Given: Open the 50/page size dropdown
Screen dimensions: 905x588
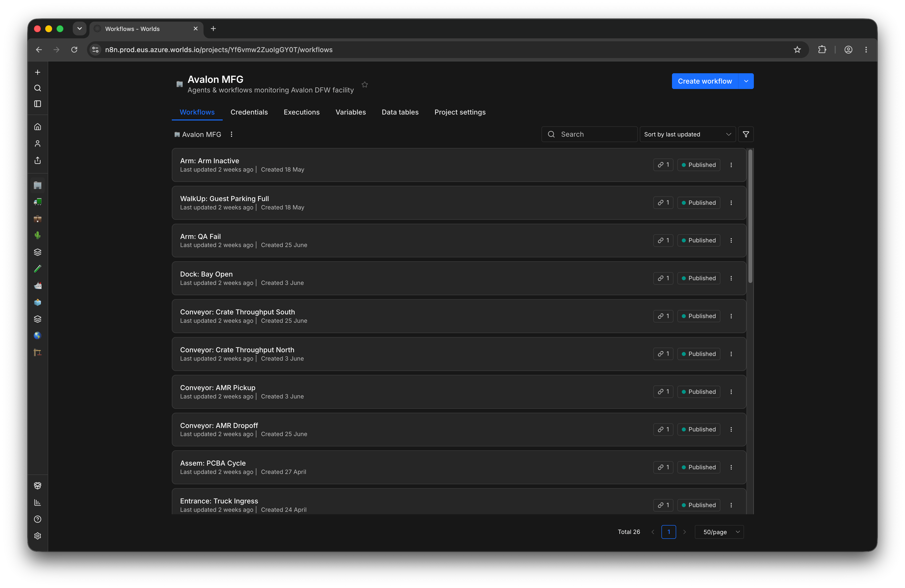Looking at the screenshot, I should (x=719, y=532).
